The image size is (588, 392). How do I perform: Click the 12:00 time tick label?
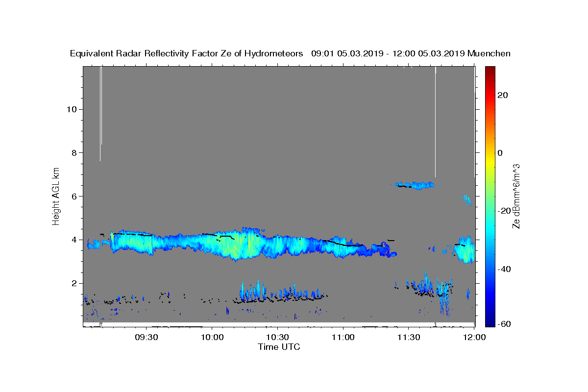click(x=474, y=338)
